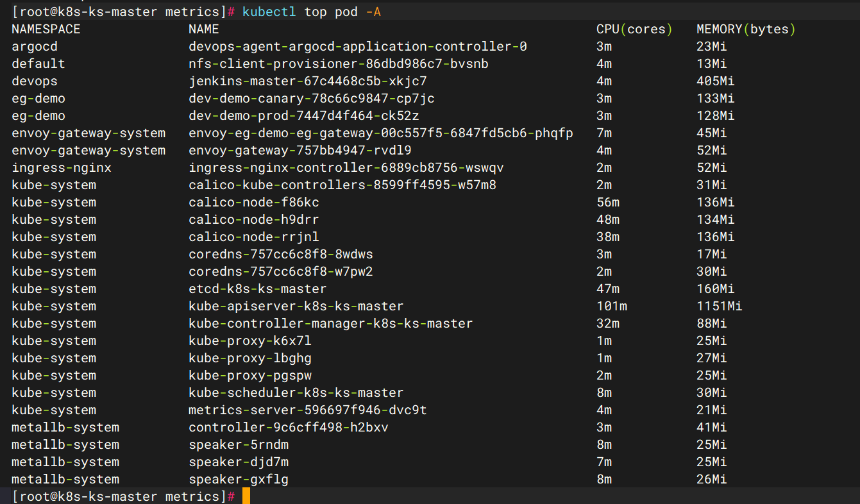
Task: Click the jenkins-master pod name
Action: point(308,81)
